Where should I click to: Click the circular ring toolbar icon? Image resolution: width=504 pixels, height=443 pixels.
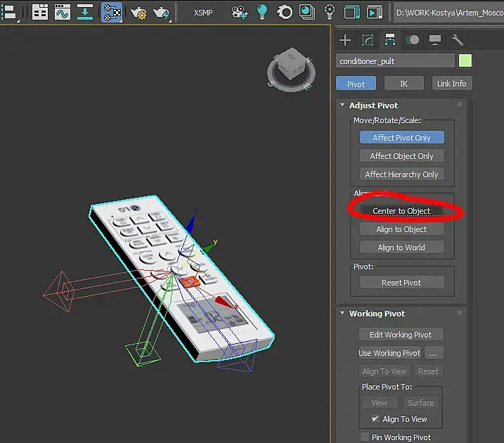pos(285,13)
